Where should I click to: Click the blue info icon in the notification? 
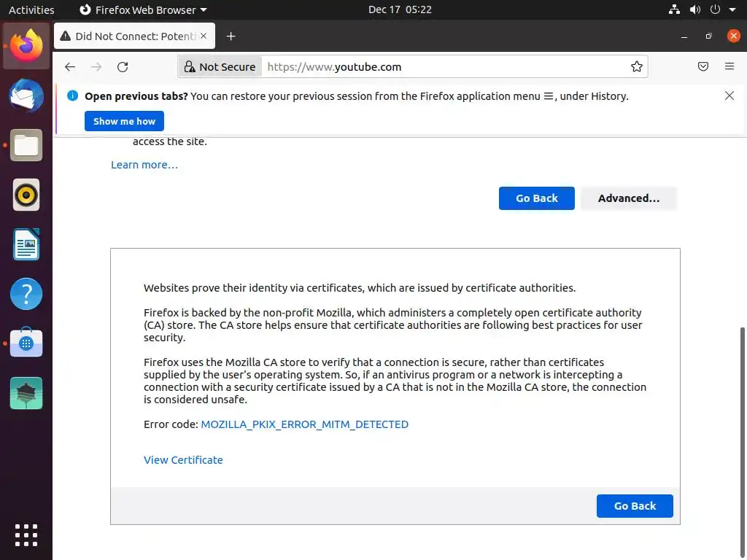(72, 96)
